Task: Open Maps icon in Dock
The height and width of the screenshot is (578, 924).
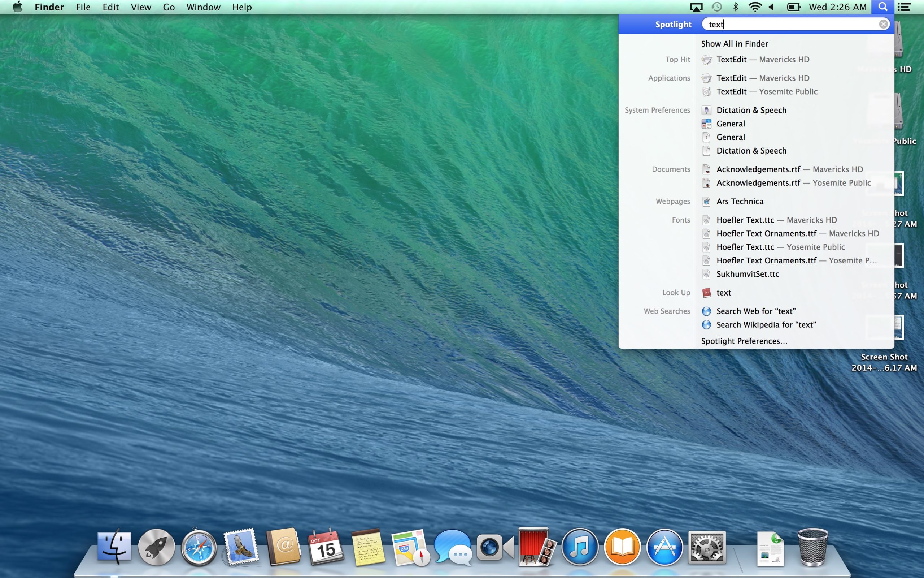Action: coord(410,547)
